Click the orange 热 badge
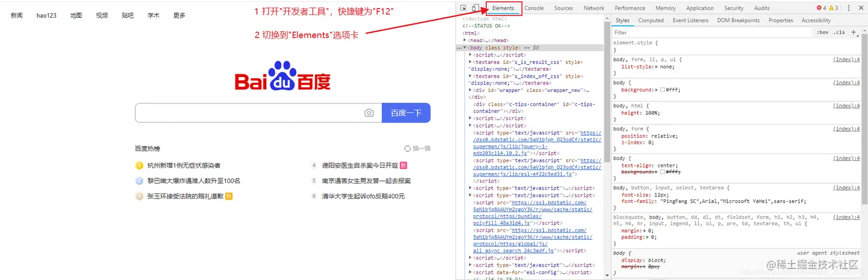The height and width of the screenshot is (280, 868). [x=228, y=196]
